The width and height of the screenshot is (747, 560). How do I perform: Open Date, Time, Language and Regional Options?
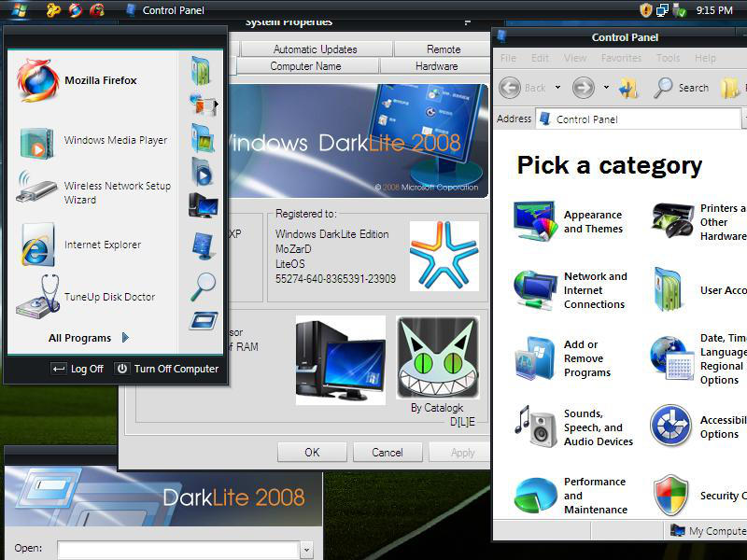click(x=698, y=358)
